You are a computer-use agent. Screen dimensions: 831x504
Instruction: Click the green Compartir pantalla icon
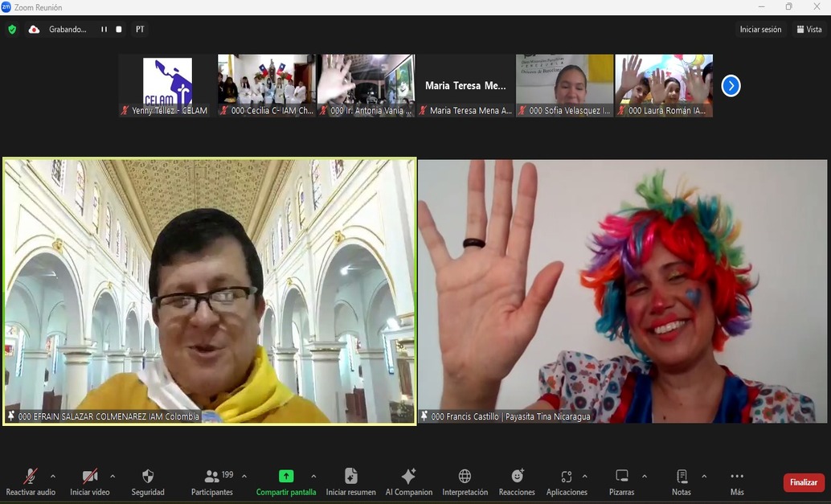pyautogui.click(x=286, y=476)
